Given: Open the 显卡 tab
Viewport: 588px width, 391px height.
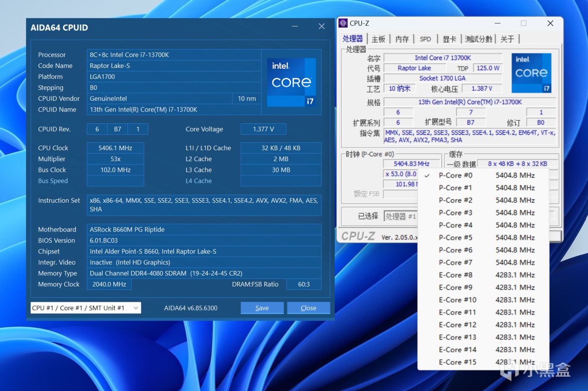Looking at the screenshot, I should click(449, 39).
